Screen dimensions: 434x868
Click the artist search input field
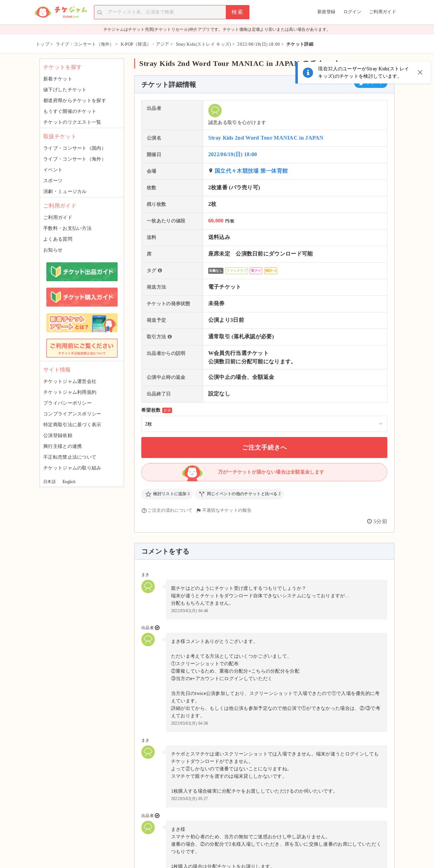coord(165,12)
